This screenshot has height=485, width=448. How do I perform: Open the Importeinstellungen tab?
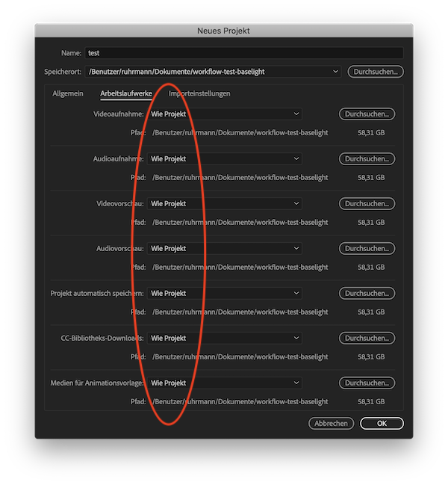click(199, 93)
